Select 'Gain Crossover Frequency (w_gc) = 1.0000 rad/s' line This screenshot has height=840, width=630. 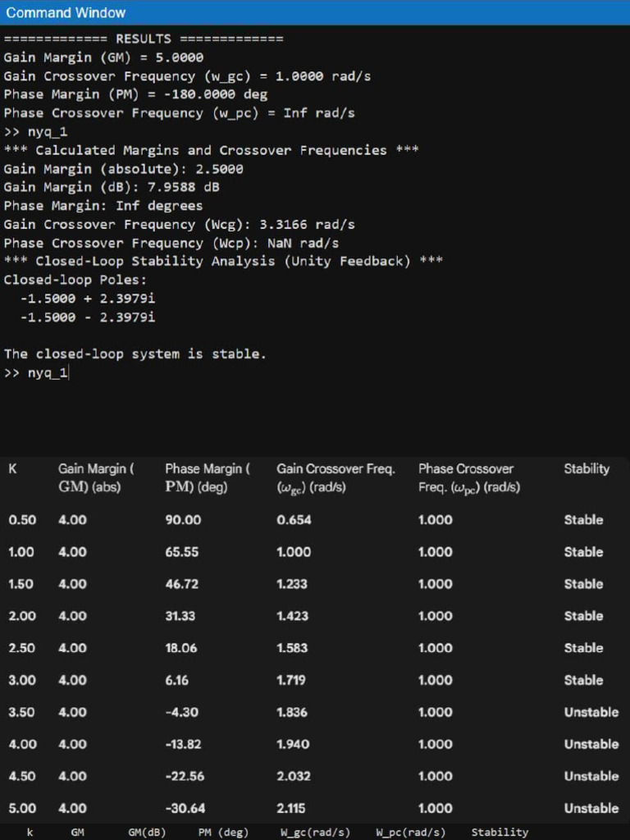point(187,76)
